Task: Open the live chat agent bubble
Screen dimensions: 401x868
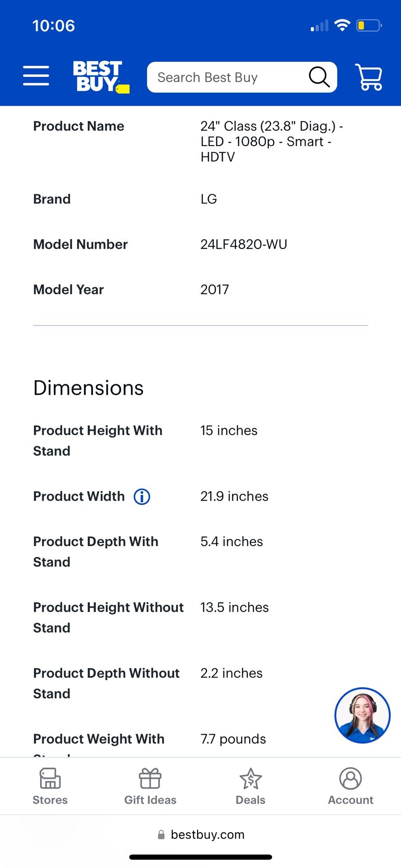Action: tap(362, 715)
